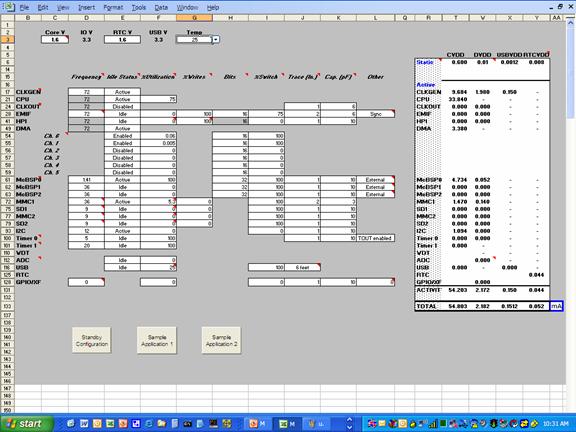Viewport: 576px width, 432px height.
Task: Select the RTC V value field
Action: point(122,40)
